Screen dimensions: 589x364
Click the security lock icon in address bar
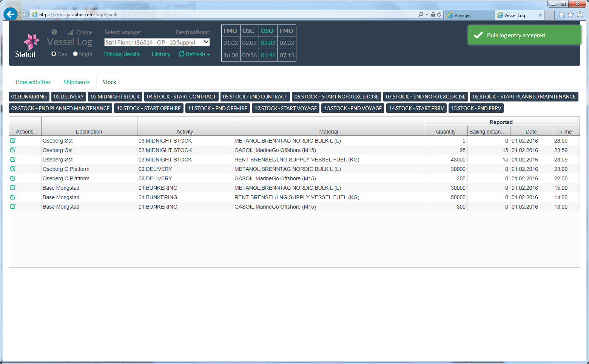[433, 15]
